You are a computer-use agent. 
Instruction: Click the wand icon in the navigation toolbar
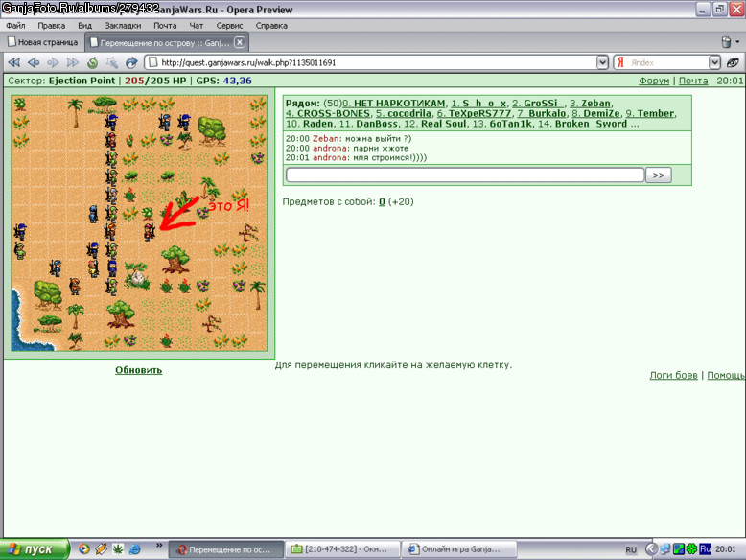click(x=112, y=62)
